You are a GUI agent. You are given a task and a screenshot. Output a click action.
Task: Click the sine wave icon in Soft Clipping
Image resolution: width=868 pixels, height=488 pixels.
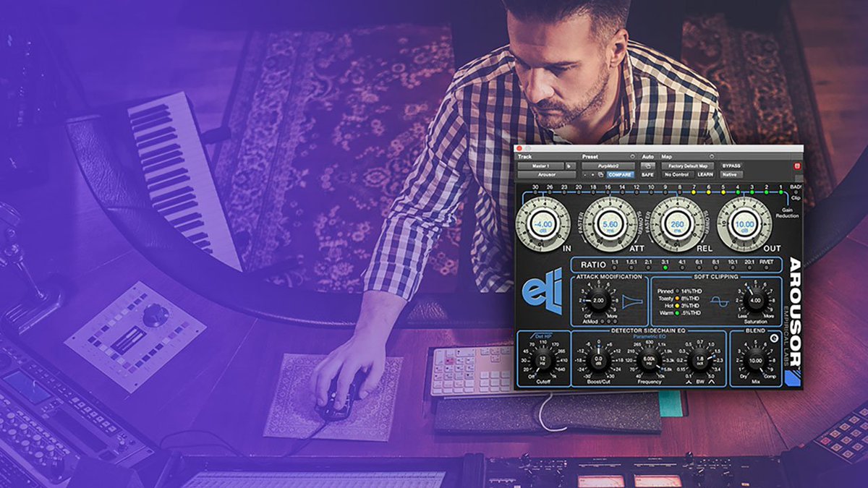[720, 302]
